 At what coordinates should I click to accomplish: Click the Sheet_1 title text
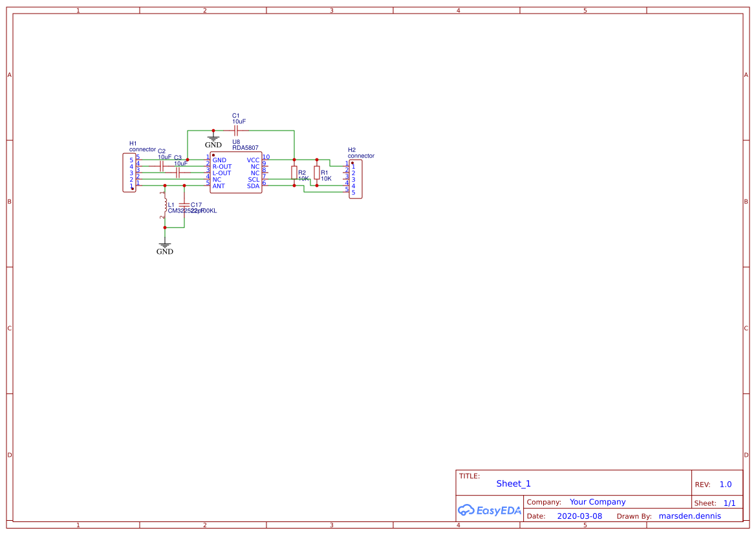[513, 484]
